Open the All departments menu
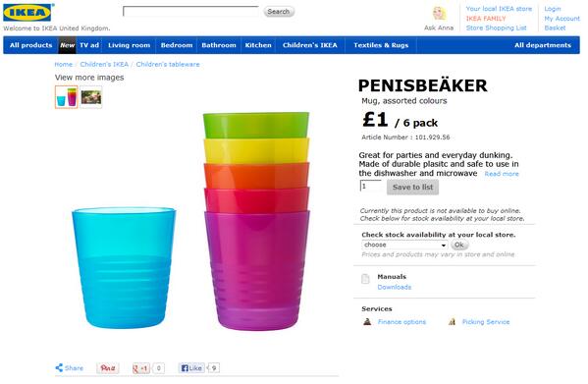The width and height of the screenshot is (588, 384). coord(543,45)
